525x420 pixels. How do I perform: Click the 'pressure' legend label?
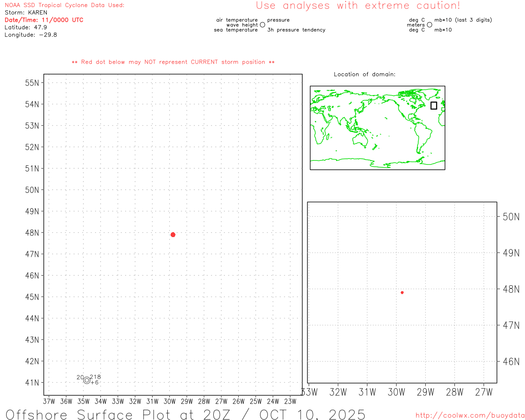point(278,20)
